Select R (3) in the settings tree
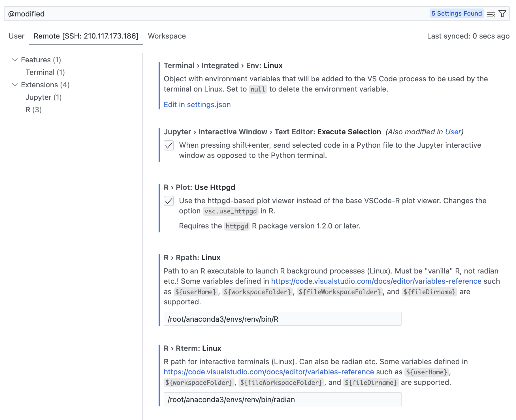The height and width of the screenshot is (420, 516). coord(33,110)
